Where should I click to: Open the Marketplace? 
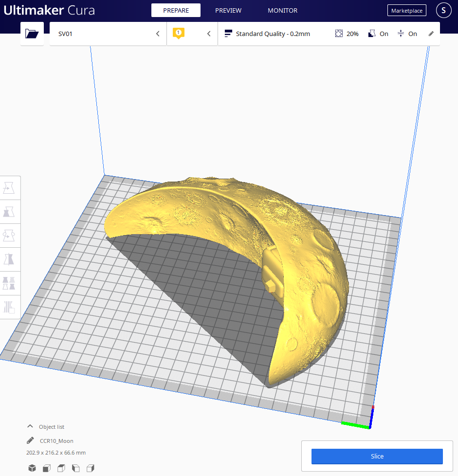point(407,10)
